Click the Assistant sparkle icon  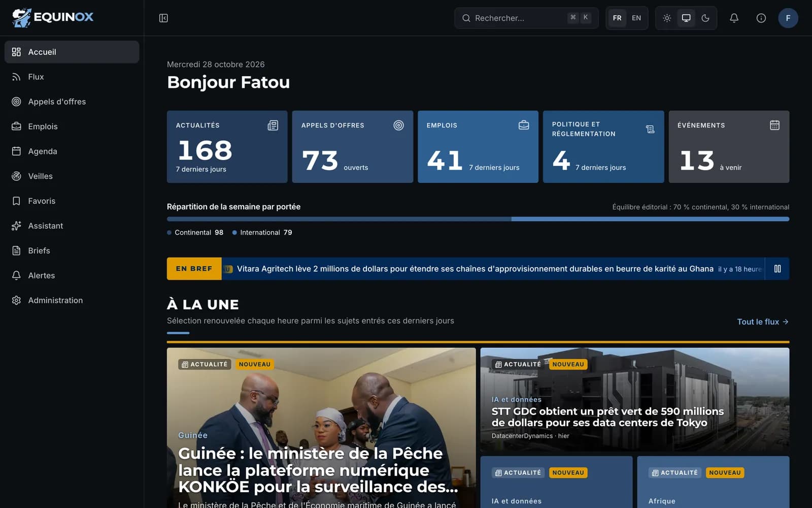coord(16,226)
